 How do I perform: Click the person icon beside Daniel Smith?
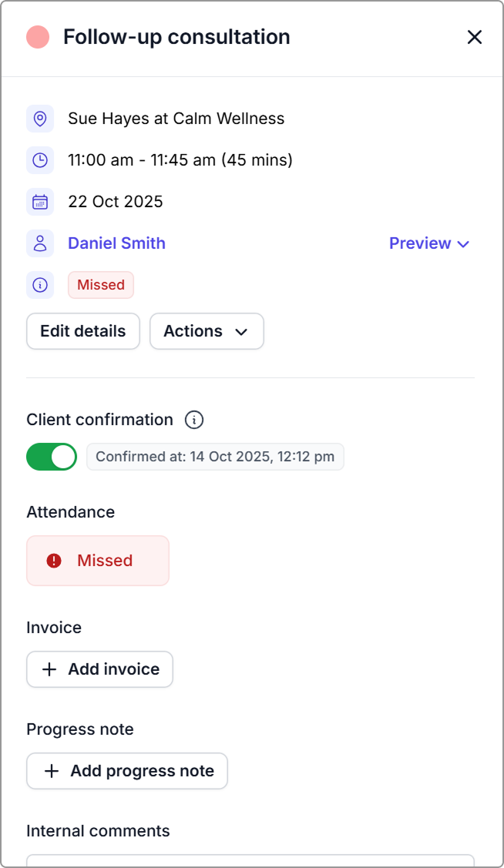coord(40,243)
